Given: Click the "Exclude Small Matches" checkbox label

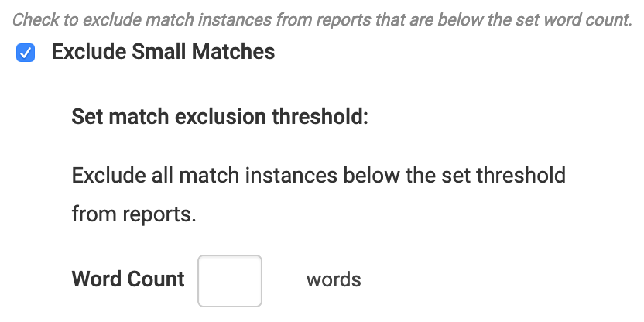Looking at the screenshot, I should [x=163, y=52].
